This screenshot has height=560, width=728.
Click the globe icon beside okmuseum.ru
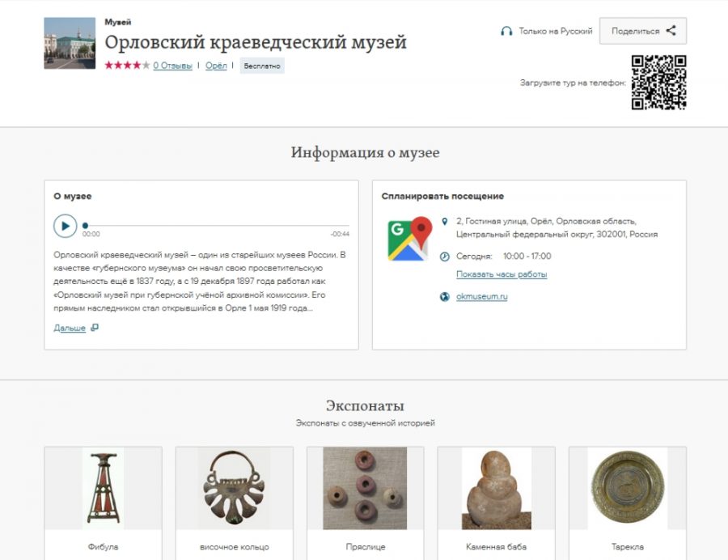(444, 297)
